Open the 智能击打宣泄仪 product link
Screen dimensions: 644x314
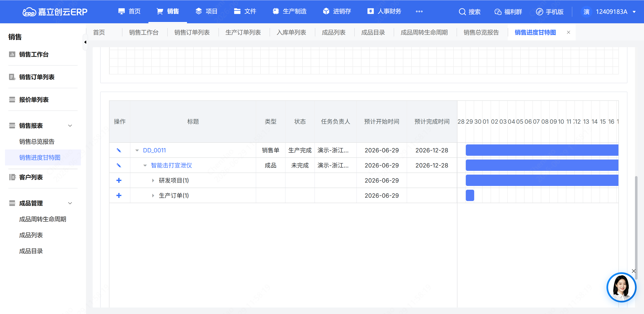click(171, 165)
